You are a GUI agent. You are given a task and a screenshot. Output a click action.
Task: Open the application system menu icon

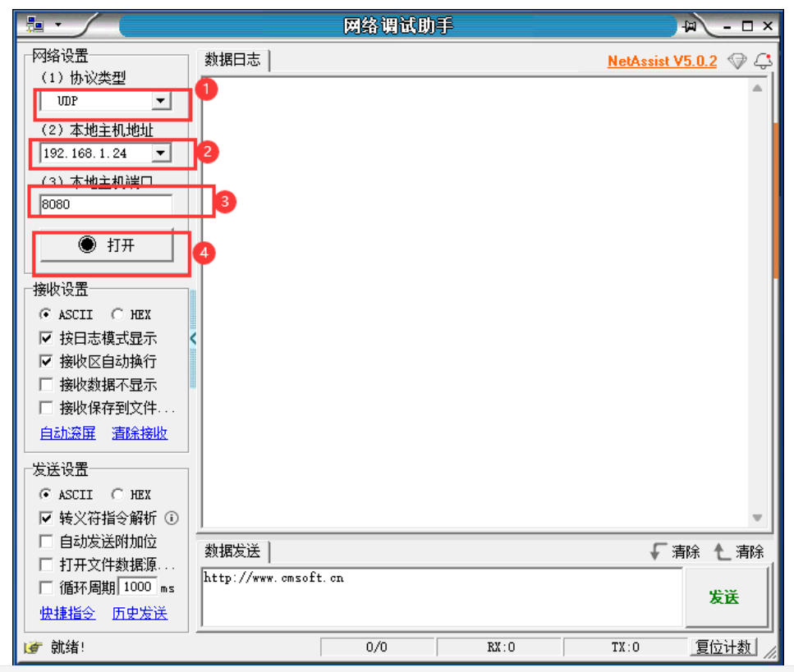[x=35, y=24]
